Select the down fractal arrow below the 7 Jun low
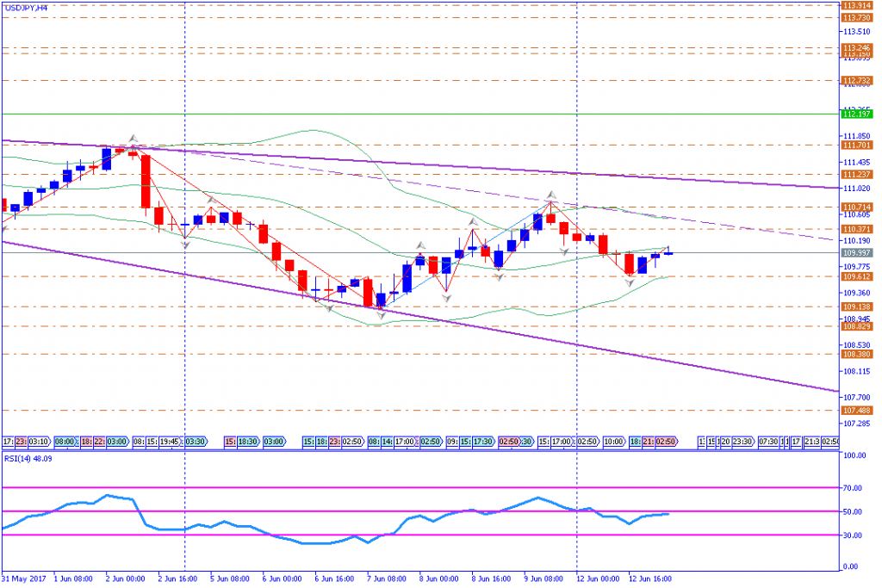The width and height of the screenshot is (882, 588). [380, 316]
